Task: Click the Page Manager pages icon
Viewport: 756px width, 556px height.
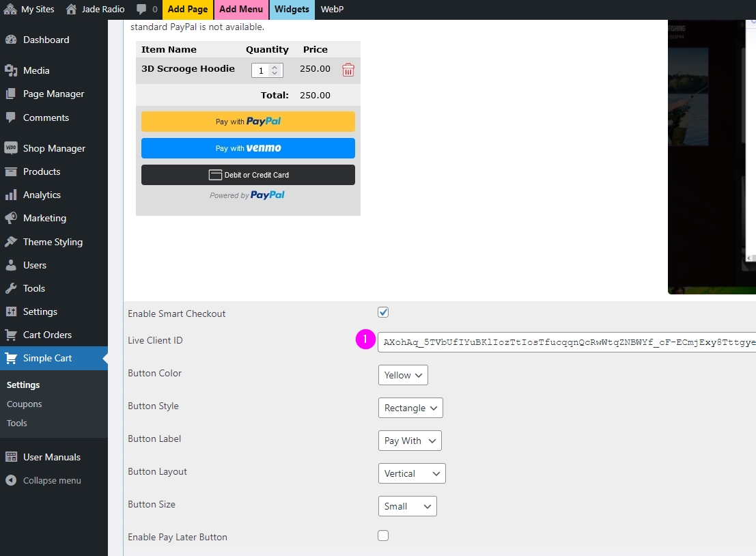Action: [11, 94]
